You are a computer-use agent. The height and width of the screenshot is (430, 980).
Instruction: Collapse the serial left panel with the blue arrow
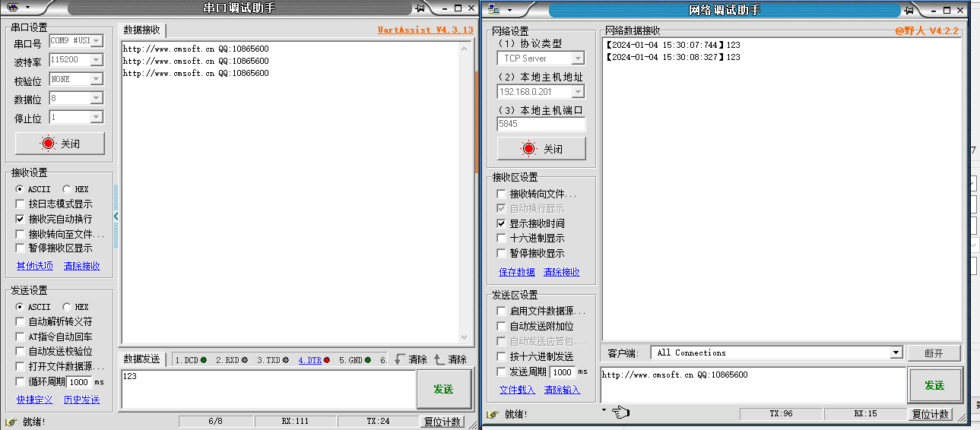116,217
